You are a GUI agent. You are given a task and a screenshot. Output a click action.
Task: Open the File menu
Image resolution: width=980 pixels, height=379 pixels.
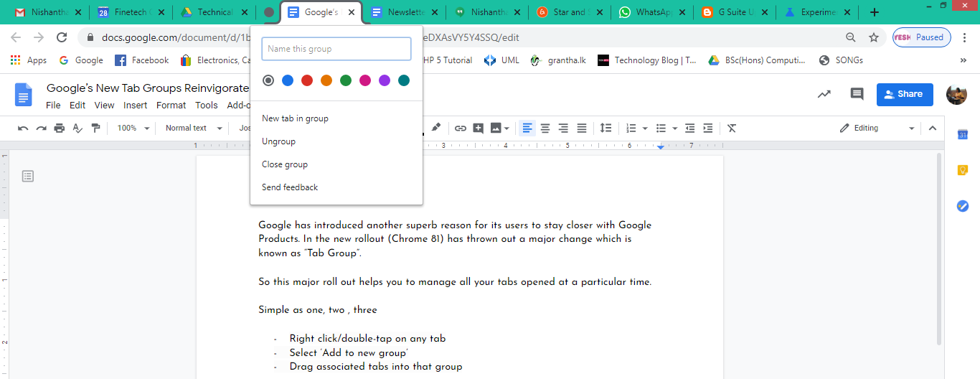53,105
